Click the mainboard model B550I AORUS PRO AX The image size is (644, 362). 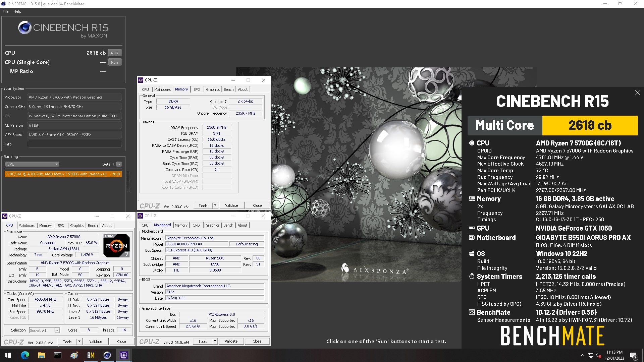[197, 244]
